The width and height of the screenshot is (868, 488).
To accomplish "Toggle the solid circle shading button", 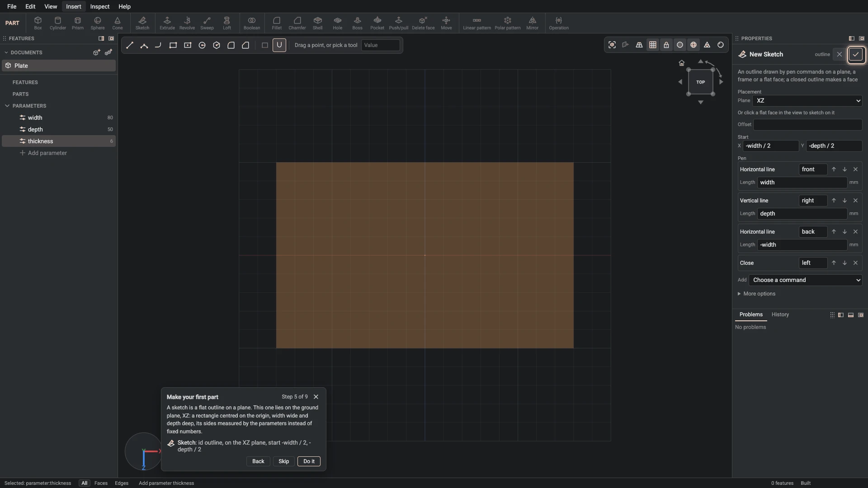I will point(680,45).
